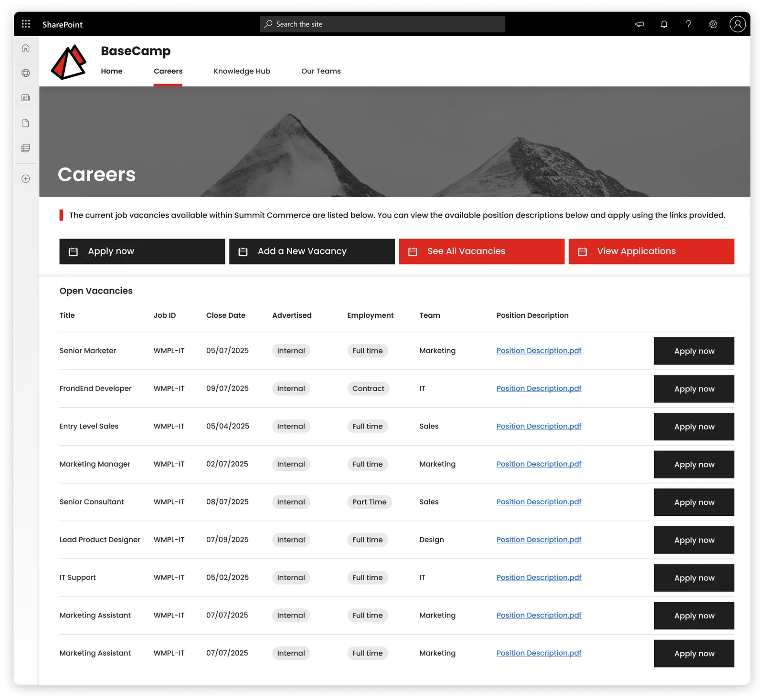The width and height of the screenshot is (764, 700).
Task: Click the Advertised column header
Action: (292, 315)
